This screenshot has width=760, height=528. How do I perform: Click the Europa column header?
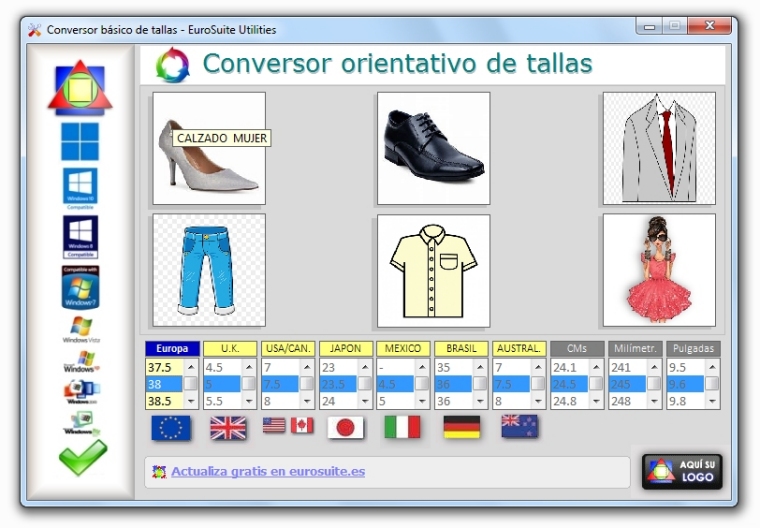coord(172,349)
